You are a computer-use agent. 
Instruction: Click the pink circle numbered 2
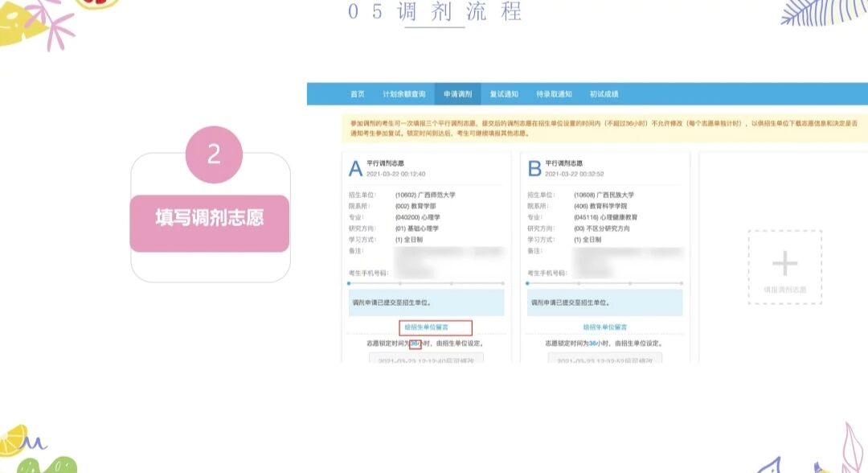(x=214, y=154)
